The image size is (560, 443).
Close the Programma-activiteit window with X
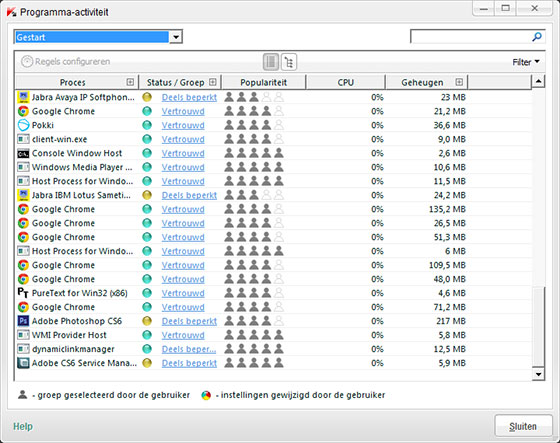click(x=534, y=8)
